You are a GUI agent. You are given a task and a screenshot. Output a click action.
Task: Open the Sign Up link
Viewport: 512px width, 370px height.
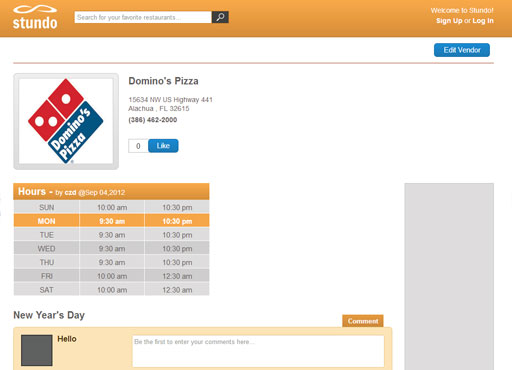pos(449,21)
